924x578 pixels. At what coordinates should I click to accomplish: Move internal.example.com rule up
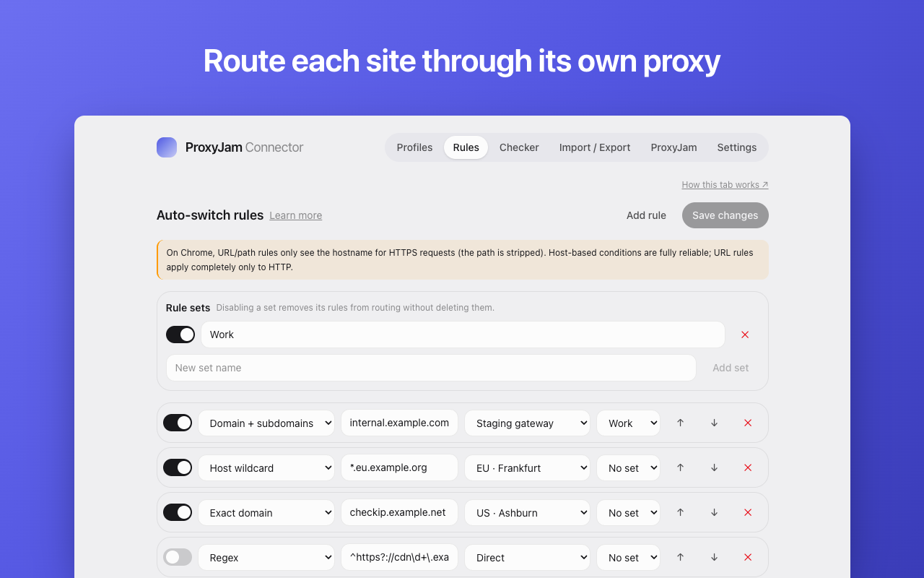point(680,423)
